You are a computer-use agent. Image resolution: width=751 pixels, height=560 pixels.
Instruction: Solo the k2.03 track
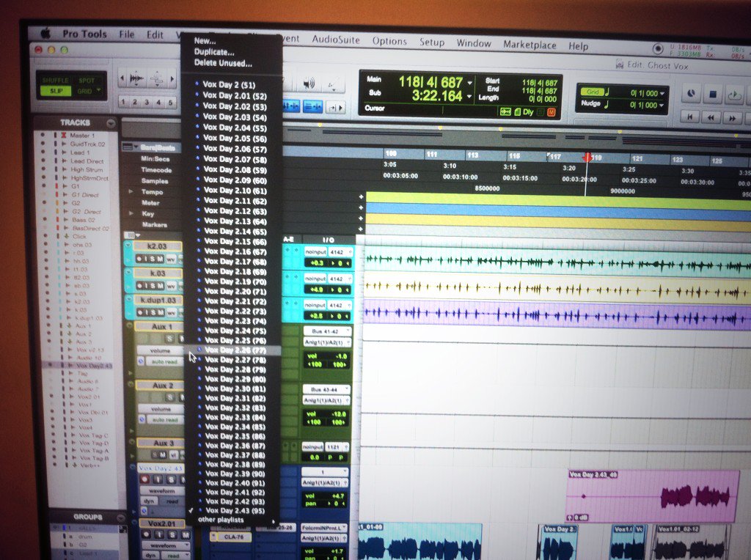click(x=154, y=259)
